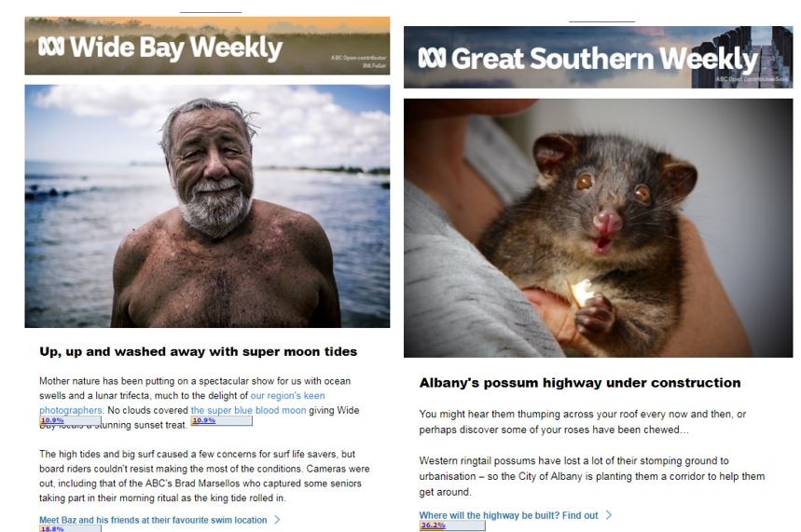
Task: Click the 'Up, up and washed away' headline
Action: click(199, 351)
